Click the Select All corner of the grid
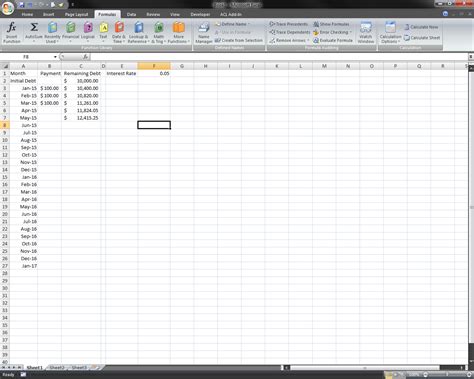Viewport: 474px width, 379px height. click(x=5, y=66)
